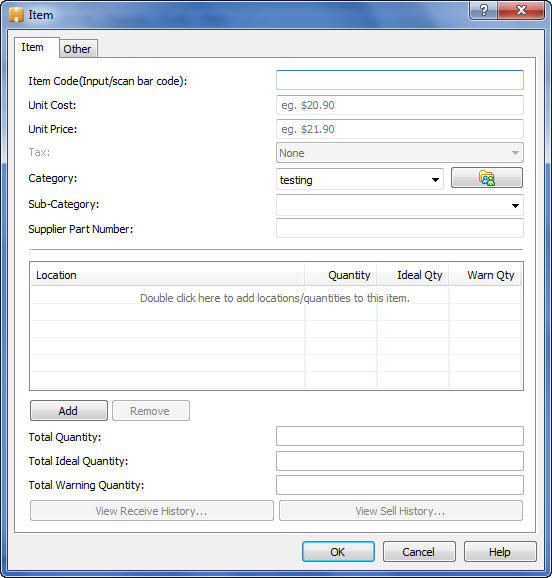The height and width of the screenshot is (578, 552).
Task: Click the Total Warning Quantity field
Action: pyautogui.click(x=400, y=485)
